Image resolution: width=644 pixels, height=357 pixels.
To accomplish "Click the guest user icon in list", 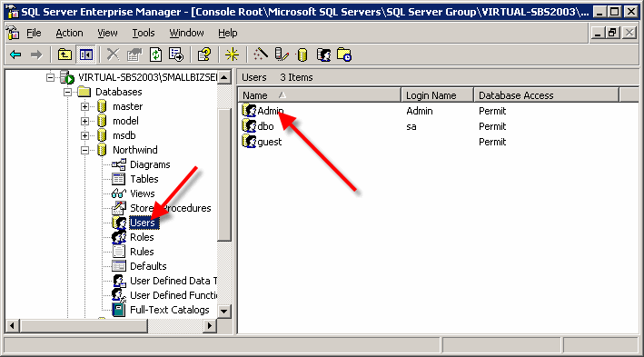I will coord(249,142).
